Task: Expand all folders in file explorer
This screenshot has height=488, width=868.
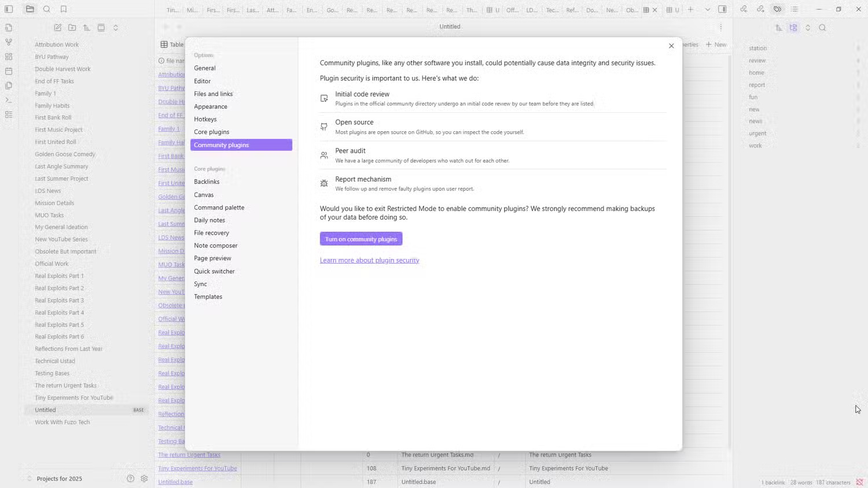Action: [x=116, y=28]
